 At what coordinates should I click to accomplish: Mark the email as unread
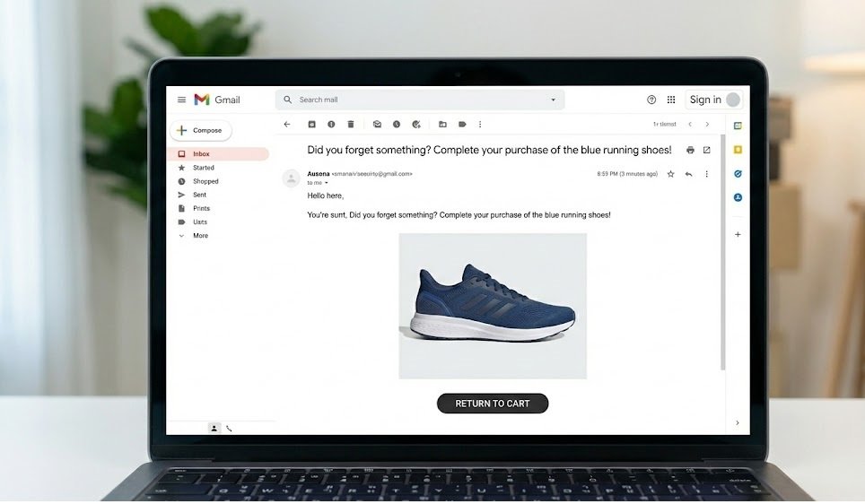click(377, 125)
